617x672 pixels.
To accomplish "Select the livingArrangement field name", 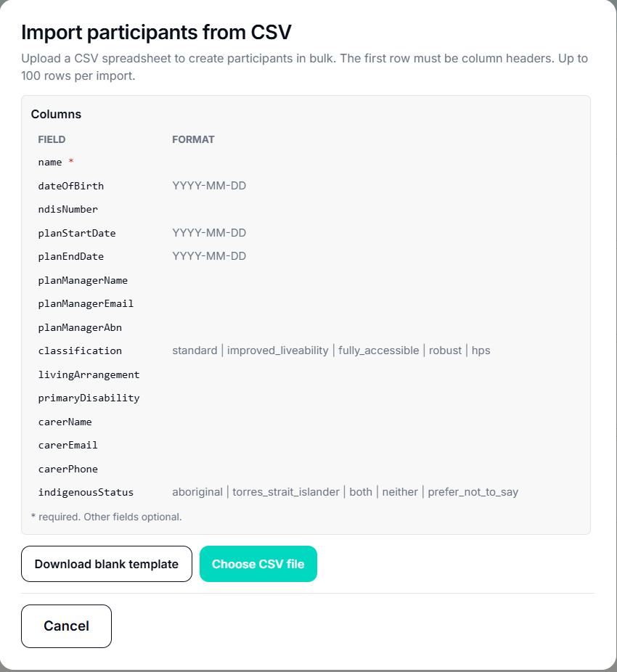I will point(88,374).
